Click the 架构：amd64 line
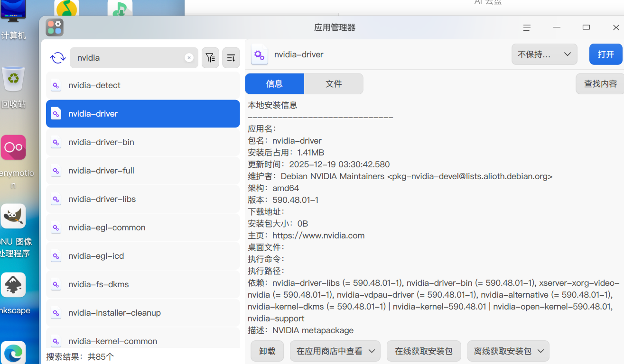 click(x=273, y=188)
